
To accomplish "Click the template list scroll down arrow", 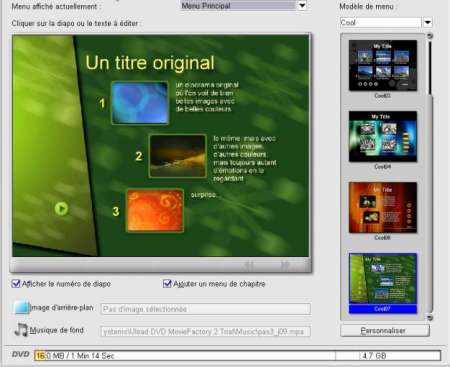I will pyautogui.click(x=430, y=318).
